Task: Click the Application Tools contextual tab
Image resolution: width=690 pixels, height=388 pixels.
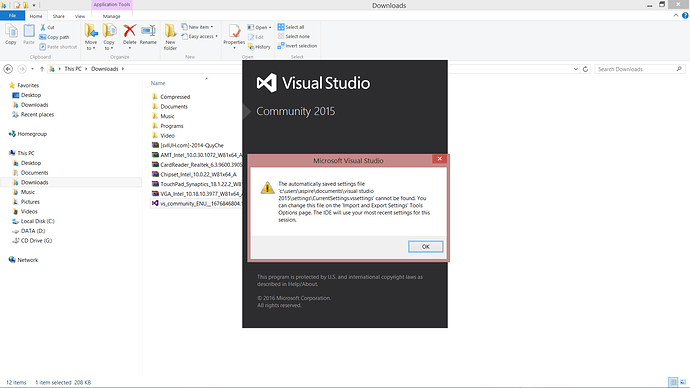Action: (x=112, y=4)
